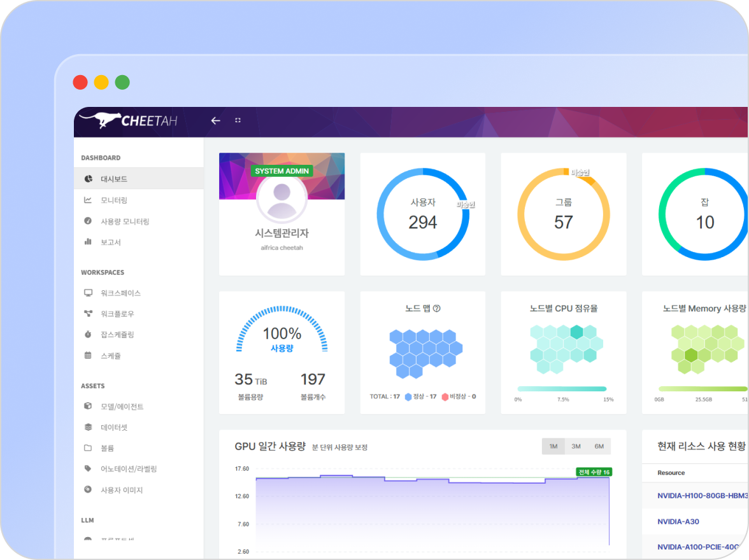Open 모델/에이전트 in sidebar
749x560 pixels.
[122, 407]
